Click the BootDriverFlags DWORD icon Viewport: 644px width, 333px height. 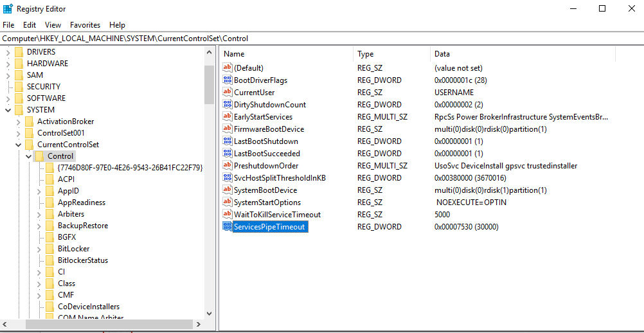(227, 80)
